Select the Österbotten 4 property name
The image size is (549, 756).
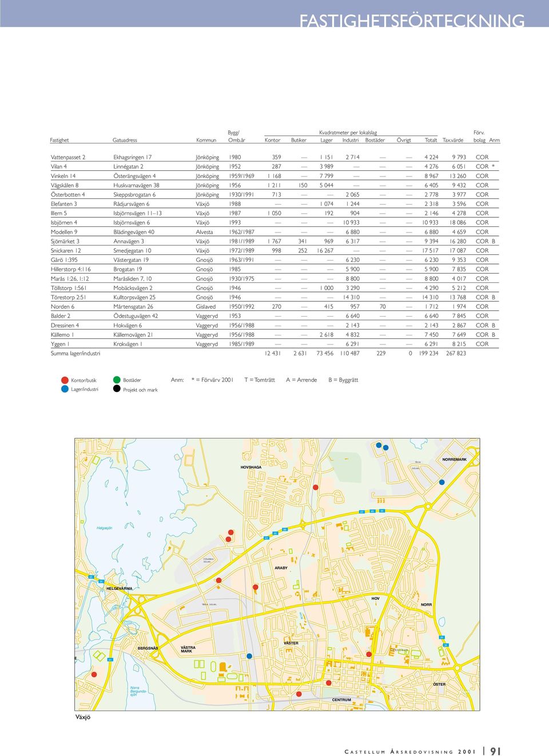67,194
